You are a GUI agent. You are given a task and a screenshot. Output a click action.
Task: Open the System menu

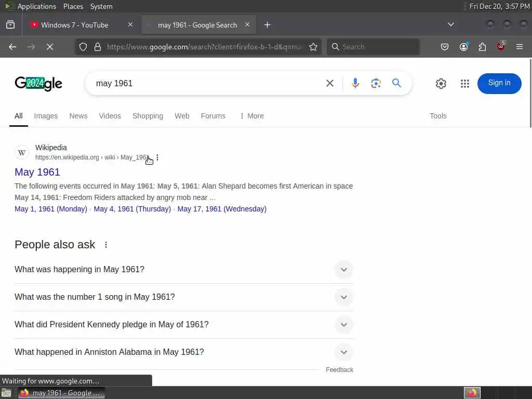[101, 6]
